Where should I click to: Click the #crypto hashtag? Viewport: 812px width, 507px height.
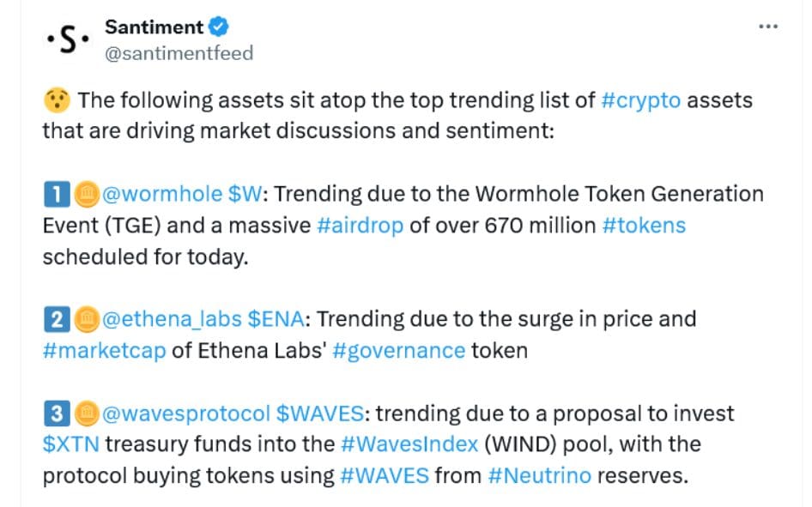coord(642,99)
